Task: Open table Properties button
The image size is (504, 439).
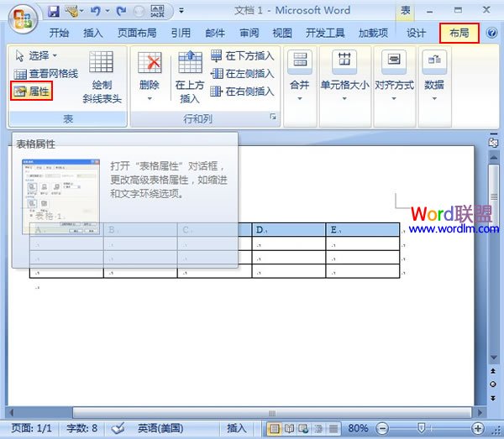Action: tap(32, 91)
